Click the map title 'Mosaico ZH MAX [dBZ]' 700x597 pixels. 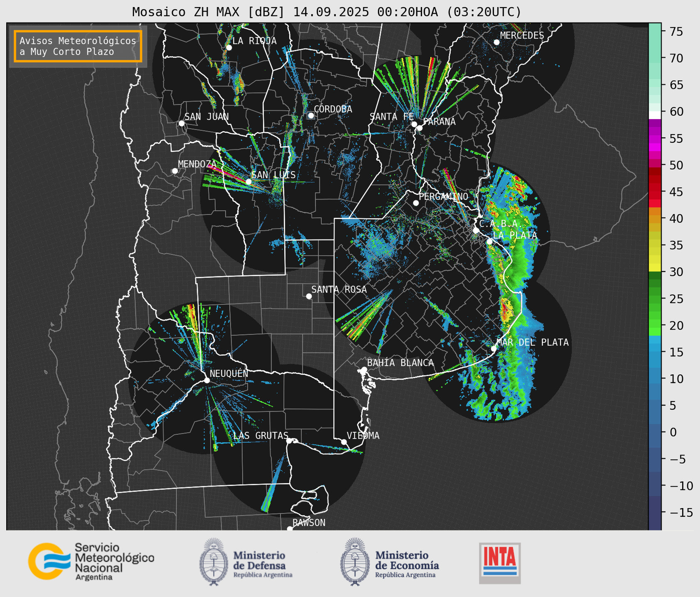pyautogui.click(x=208, y=12)
